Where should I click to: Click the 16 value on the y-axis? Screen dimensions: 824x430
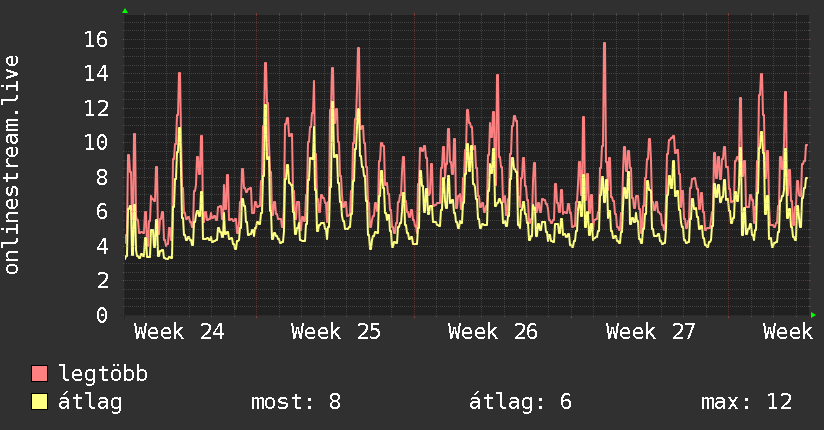[x=96, y=39]
